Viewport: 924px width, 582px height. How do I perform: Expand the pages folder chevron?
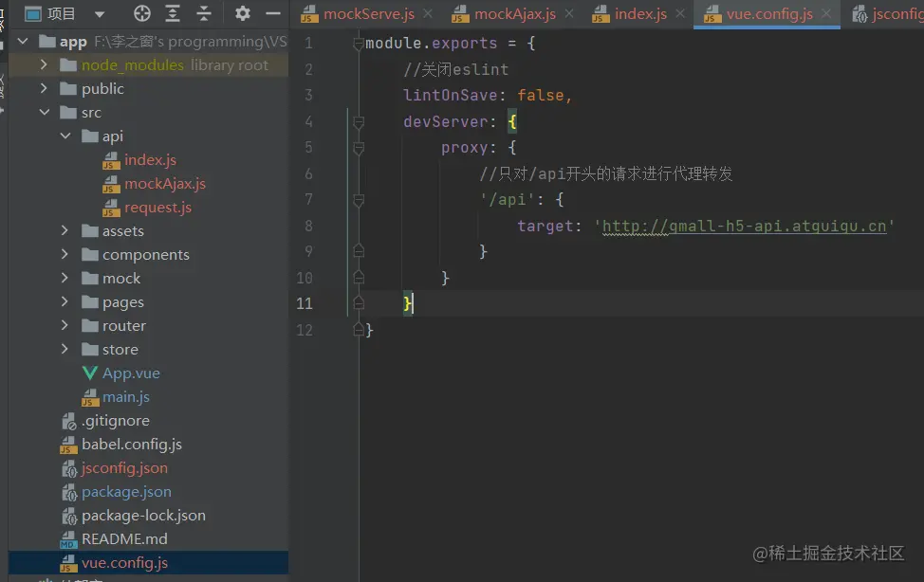tap(65, 301)
